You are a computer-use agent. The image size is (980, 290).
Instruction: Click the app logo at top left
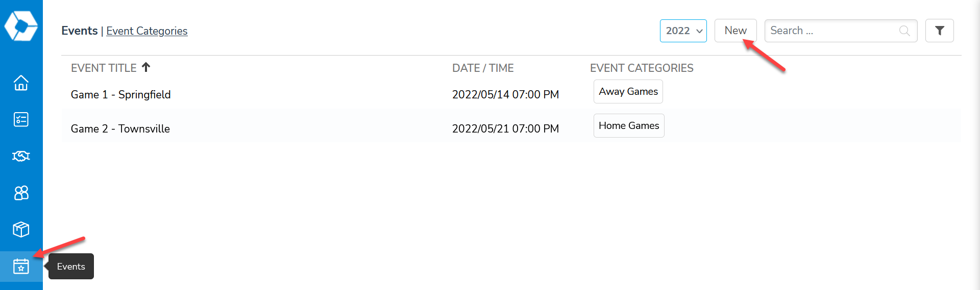(21, 25)
